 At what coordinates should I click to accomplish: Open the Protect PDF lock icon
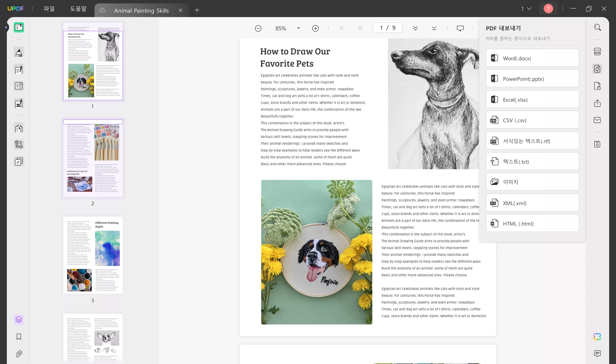(597, 86)
